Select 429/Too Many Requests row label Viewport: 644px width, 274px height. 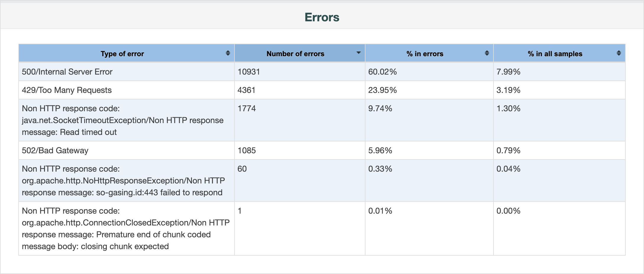tap(67, 90)
